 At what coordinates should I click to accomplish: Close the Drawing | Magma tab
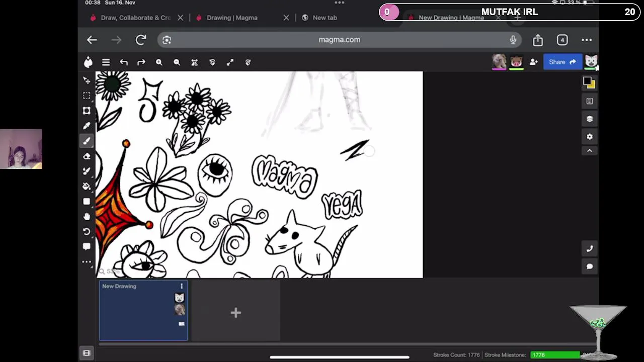click(x=286, y=18)
